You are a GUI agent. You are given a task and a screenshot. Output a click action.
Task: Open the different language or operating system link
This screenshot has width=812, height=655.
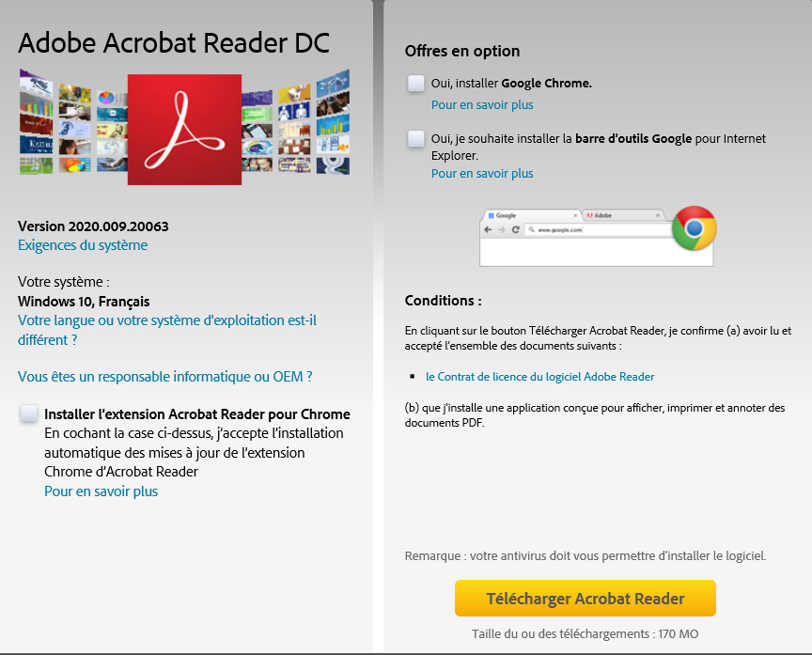tap(167, 330)
